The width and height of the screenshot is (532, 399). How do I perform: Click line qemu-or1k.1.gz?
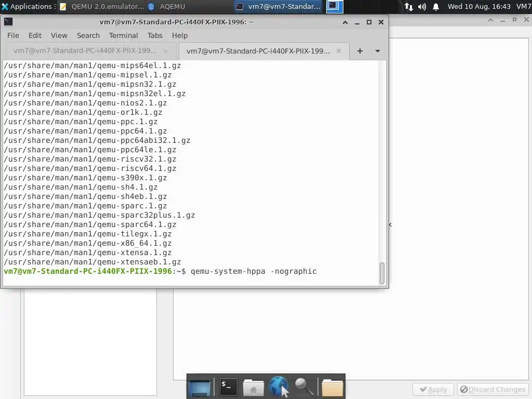pyautogui.click(x=83, y=112)
